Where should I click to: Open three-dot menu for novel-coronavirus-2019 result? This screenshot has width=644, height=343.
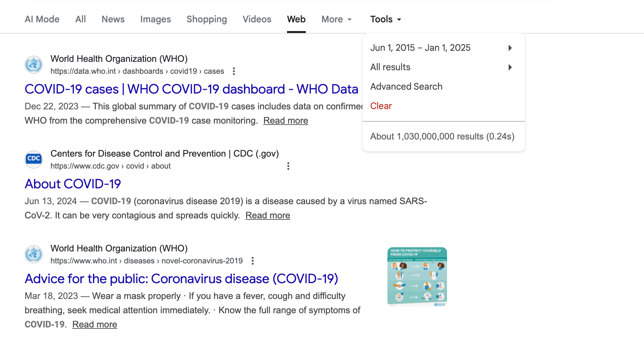pos(253,261)
